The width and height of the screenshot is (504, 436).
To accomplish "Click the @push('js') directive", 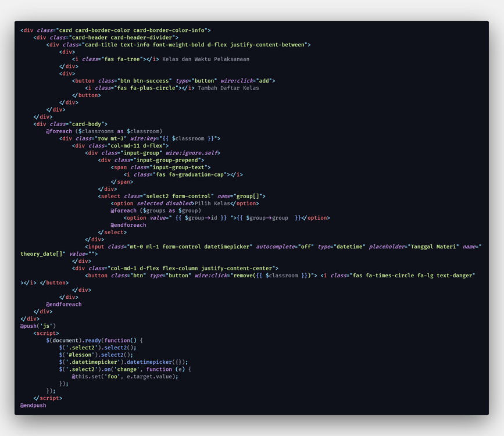I will coord(38,326).
